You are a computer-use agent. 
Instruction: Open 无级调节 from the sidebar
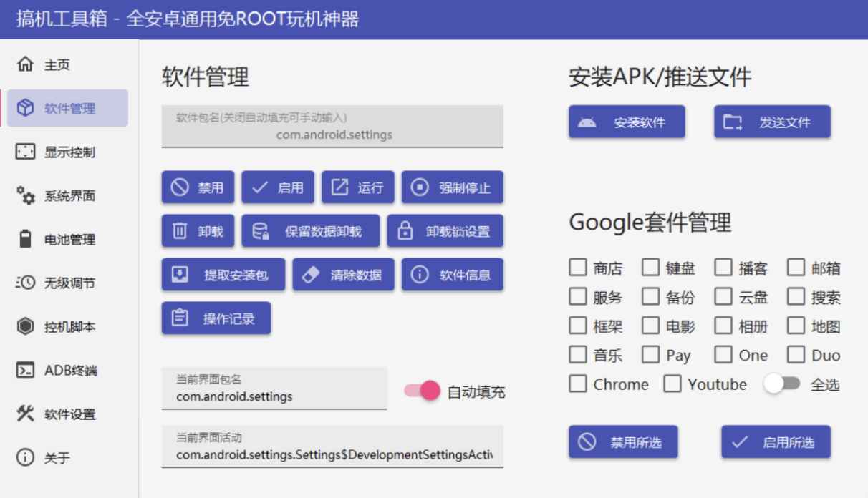tap(66, 283)
